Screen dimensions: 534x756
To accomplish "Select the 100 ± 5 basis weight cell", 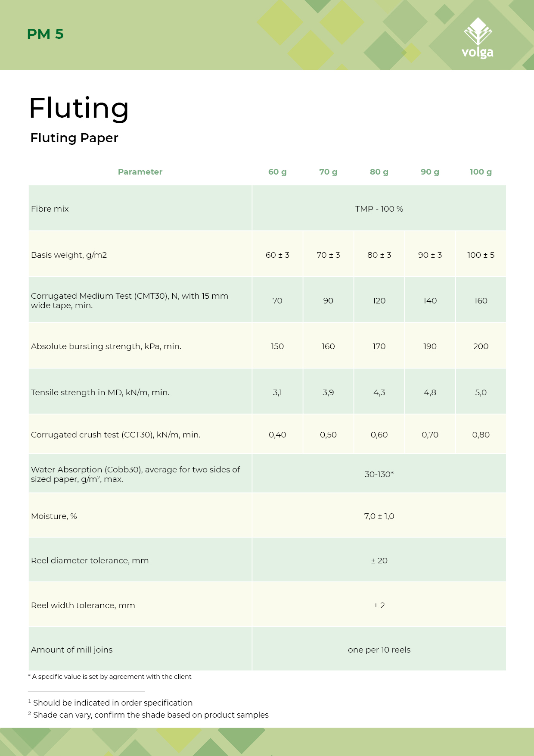I will click(481, 255).
